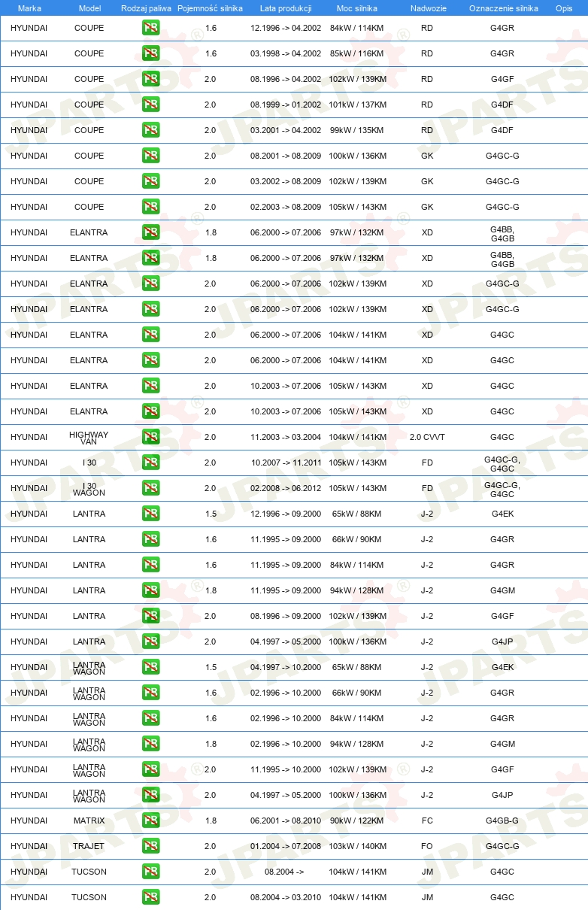Click the petrol icon in the TRAJET row
The height and width of the screenshot is (910, 588).
click(x=150, y=846)
